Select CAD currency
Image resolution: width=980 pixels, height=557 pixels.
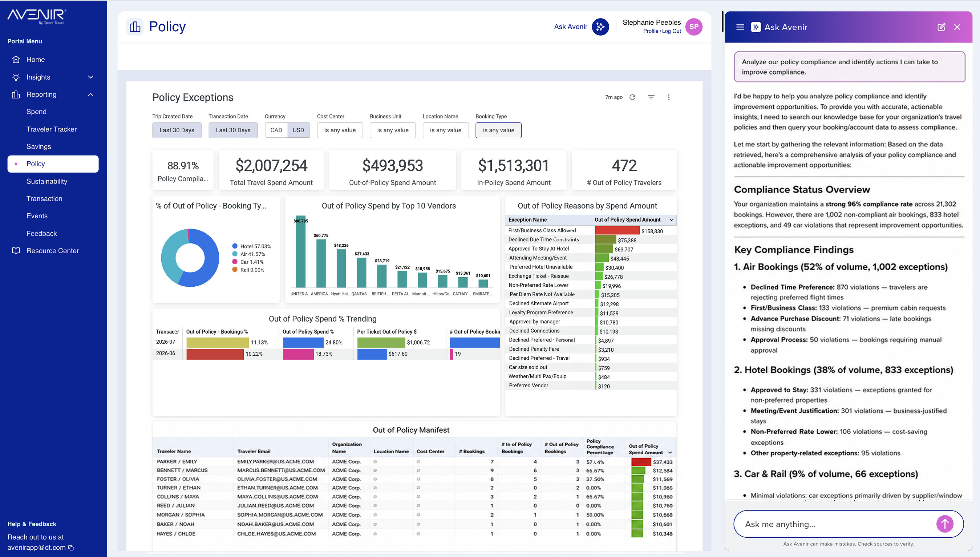(x=276, y=130)
